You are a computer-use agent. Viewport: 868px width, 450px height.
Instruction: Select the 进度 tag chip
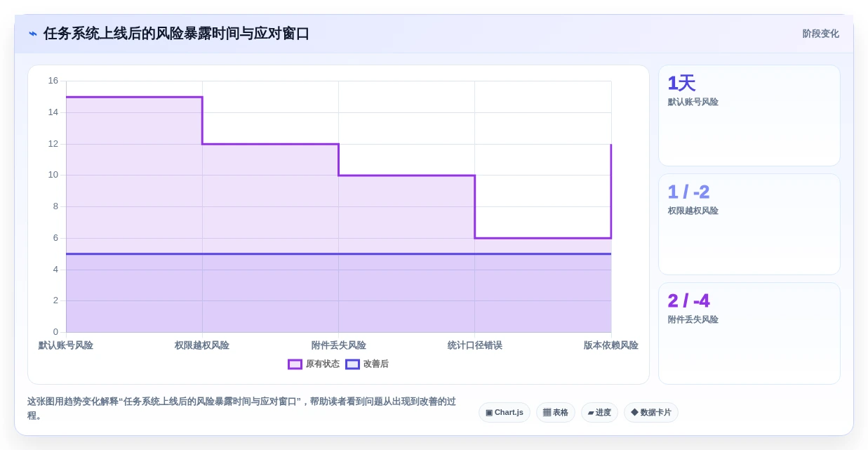pos(599,413)
